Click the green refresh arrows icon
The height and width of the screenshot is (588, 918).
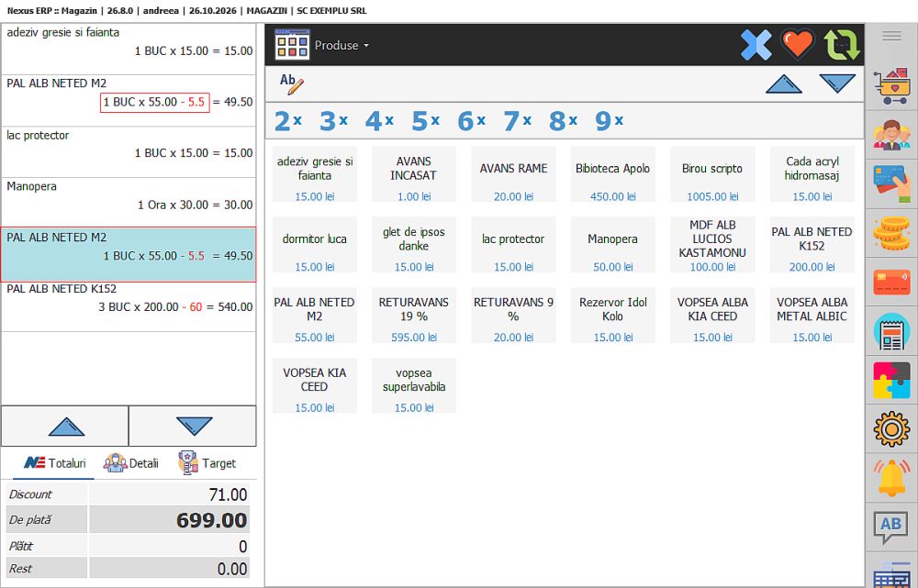(x=842, y=45)
